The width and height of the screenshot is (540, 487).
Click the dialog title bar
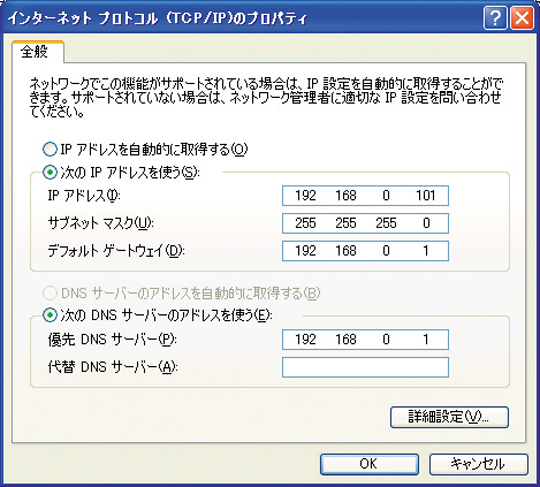click(x=241, y=18)
